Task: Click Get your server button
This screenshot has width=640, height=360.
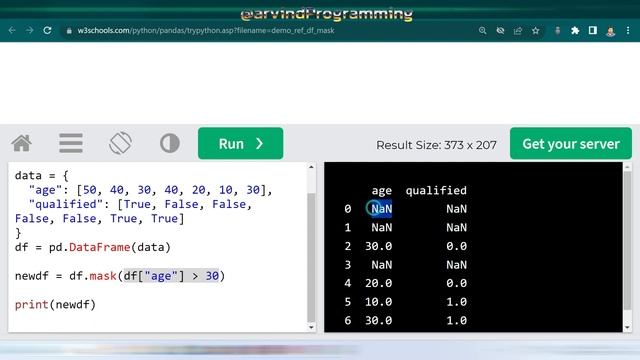Action: pyautogui.click(x=571, y=143)
